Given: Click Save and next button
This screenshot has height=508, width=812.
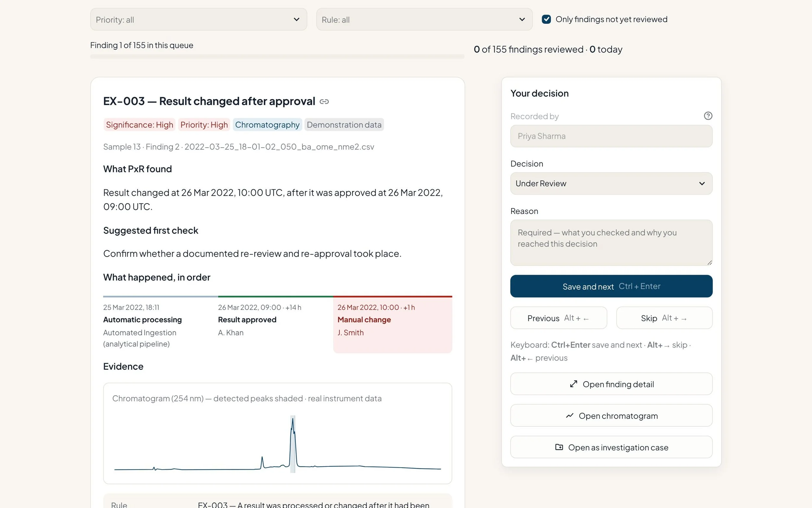Looking at the screenshot, I should [x=611, y=286].
